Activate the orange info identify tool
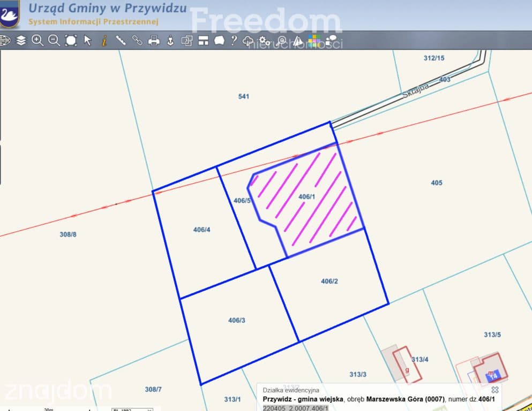Screen dimensions: 532x411 pyautogui.click(x=104, y=40)
